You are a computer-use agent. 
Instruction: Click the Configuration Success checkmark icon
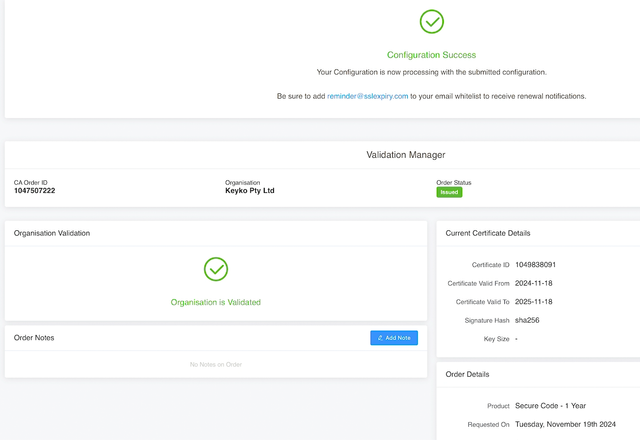tap(431, 21)
